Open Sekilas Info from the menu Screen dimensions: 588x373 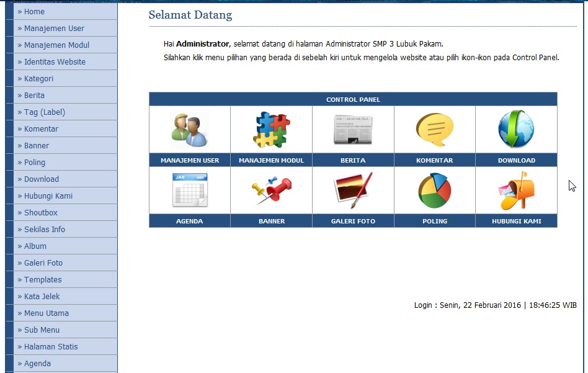pyautogui.click(x=43, y=229)
